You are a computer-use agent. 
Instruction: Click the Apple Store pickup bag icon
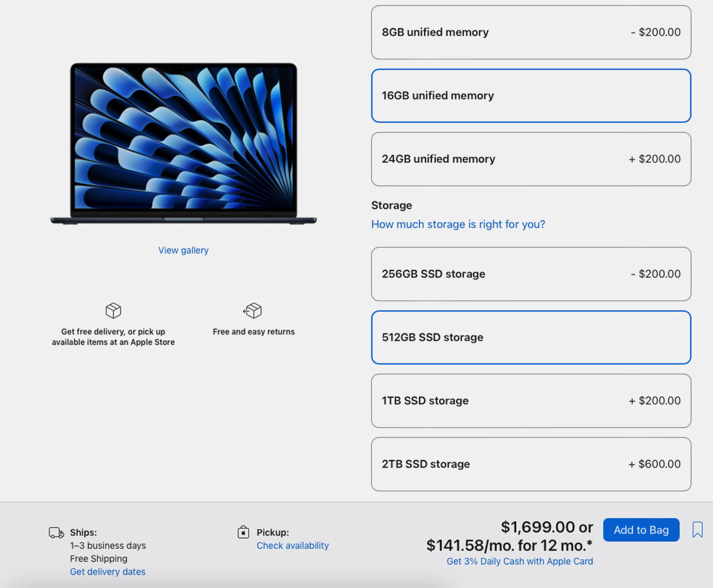pyautogui.click(x=243, y=532)
